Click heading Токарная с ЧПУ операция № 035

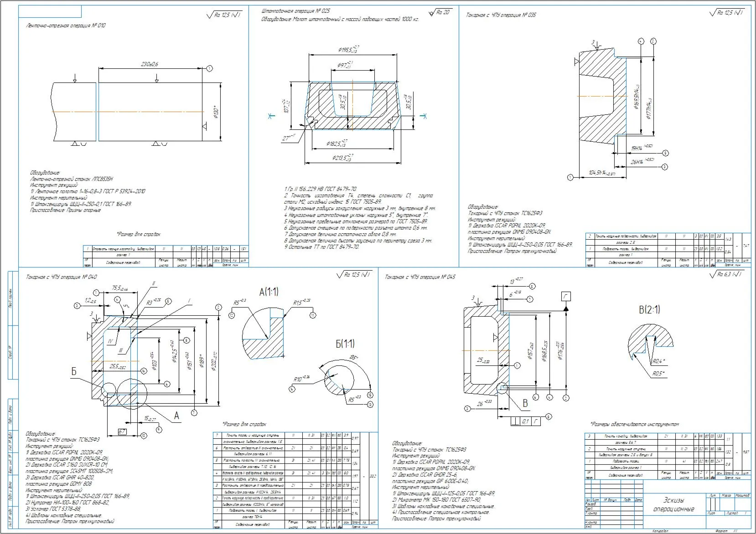[x=501, y=15]
